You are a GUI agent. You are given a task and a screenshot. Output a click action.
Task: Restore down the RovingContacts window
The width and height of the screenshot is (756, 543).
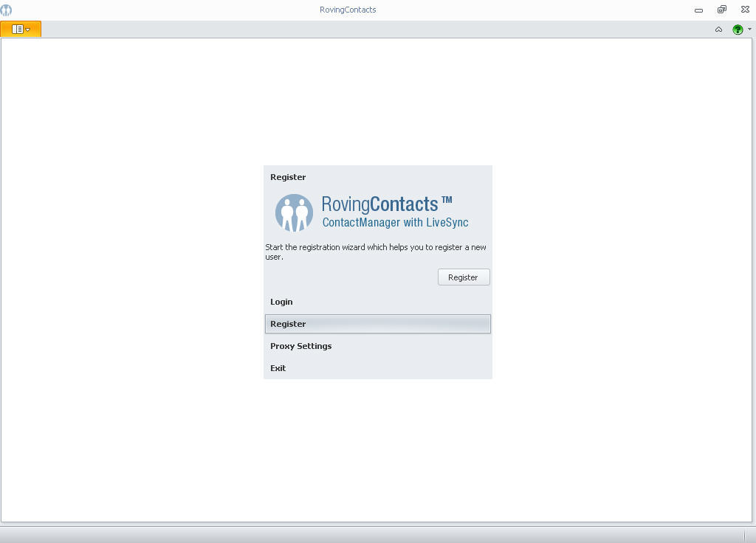[x=722, y=10]
